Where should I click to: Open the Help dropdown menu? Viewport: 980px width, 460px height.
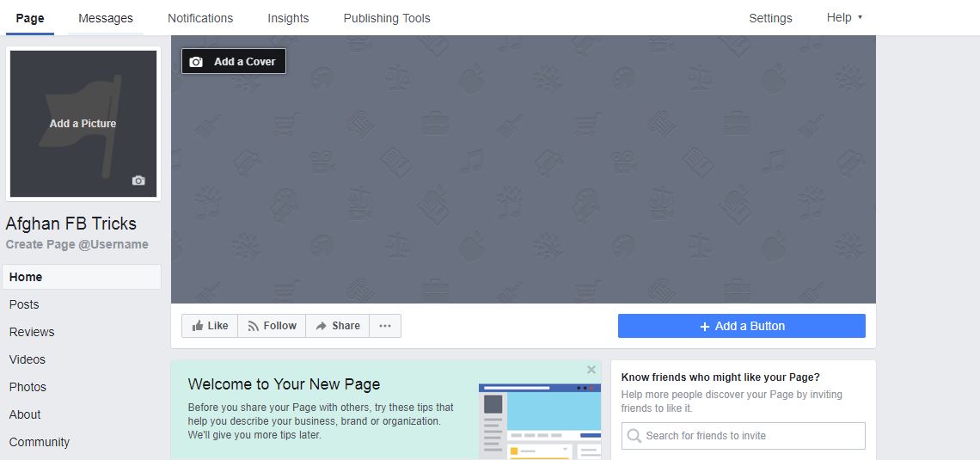pyautogui.click(x=844, y=17)
